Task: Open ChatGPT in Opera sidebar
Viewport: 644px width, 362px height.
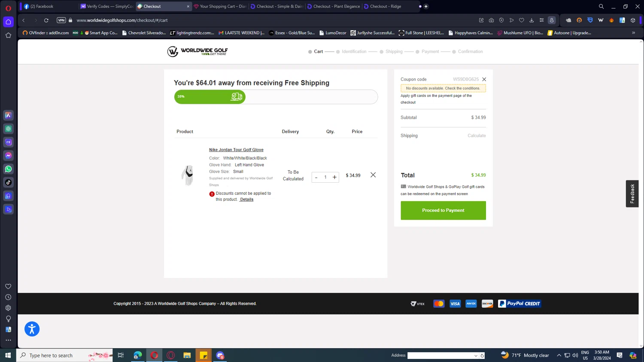Action: (x=8, y=129)
